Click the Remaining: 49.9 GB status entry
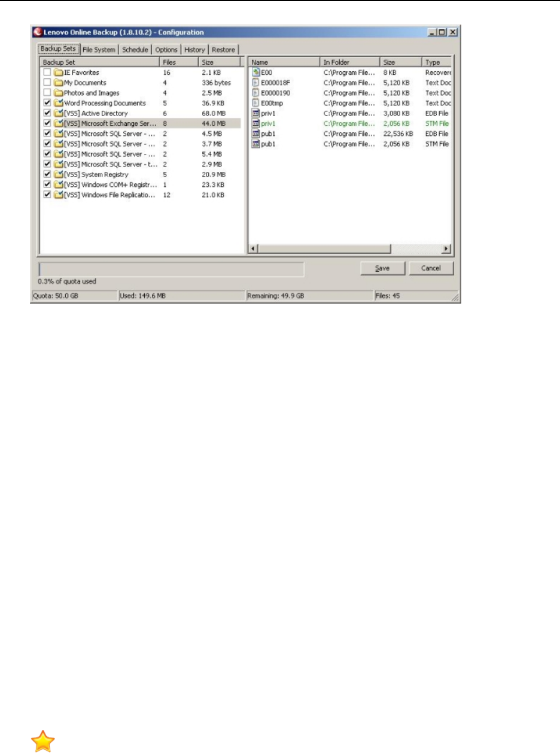Image resolution: width=560 pixels, height=755 pixels. pos(309,296)
